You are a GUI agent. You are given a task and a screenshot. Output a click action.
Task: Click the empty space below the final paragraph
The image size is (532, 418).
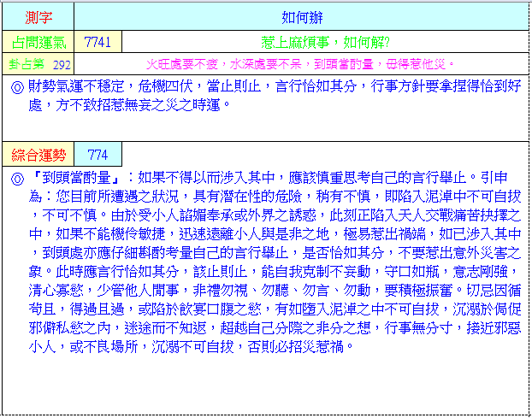click(x=265, y=385)
